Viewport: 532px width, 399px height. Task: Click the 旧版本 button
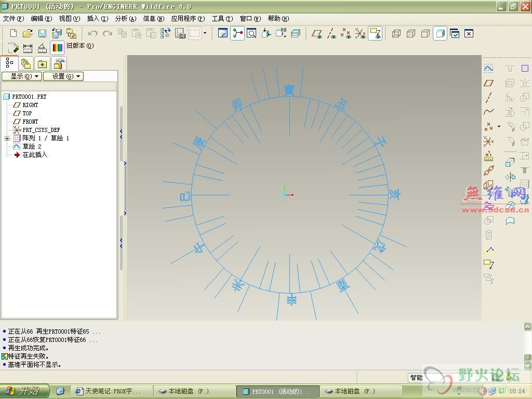(80, 46)
